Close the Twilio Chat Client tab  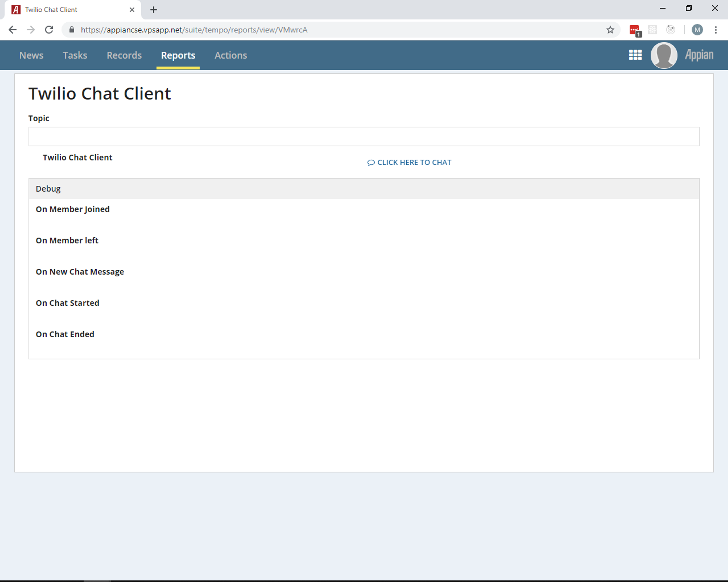[132, 10]
